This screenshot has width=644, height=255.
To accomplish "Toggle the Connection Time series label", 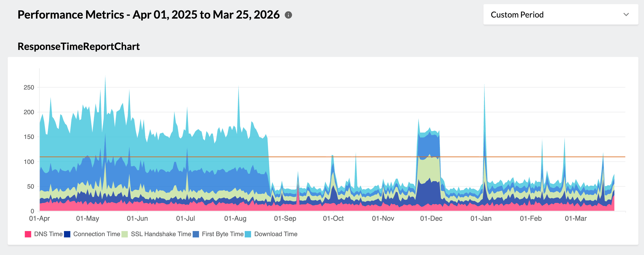I will point(97,234).
